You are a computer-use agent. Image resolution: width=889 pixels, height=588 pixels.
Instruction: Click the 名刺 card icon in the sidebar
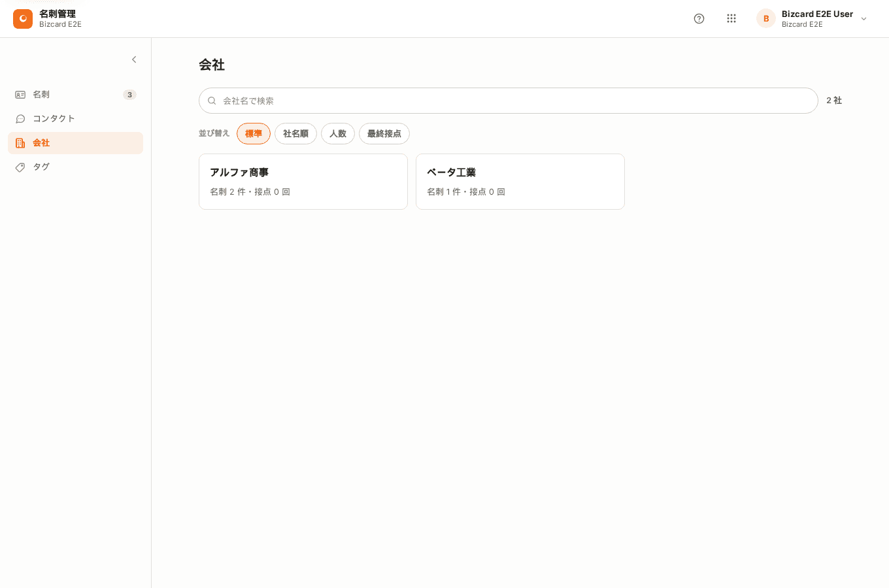[x=20, y=95]
